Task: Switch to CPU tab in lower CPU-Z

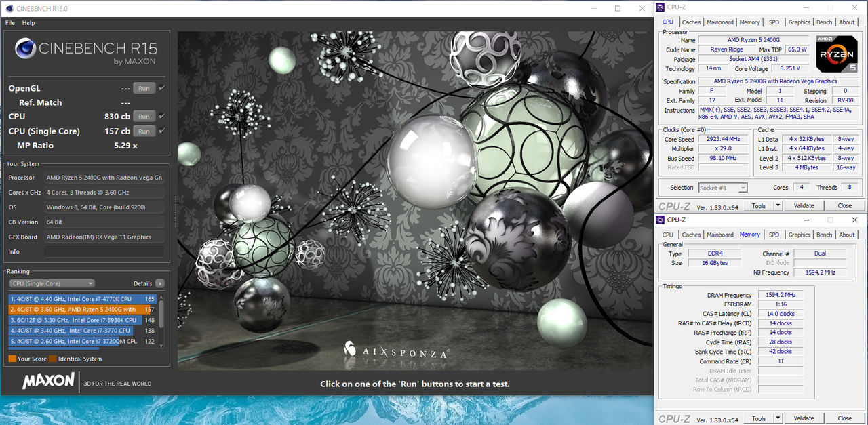Action: pyautogui.click(x=668, y=235)
